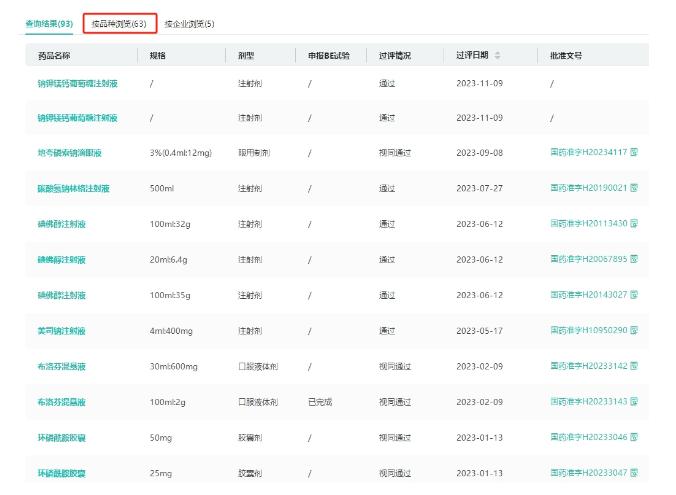This screenshot has width=676, height=495.
Task: Click the icon following 国药准字H20067895
Action: point(634,259)
